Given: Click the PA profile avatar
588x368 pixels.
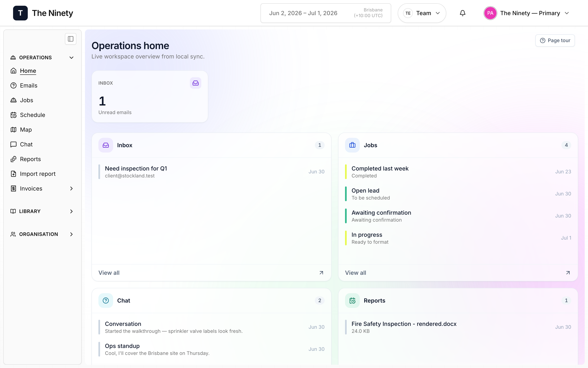Looking at the screenshot, I should click(x=490, y=13).
